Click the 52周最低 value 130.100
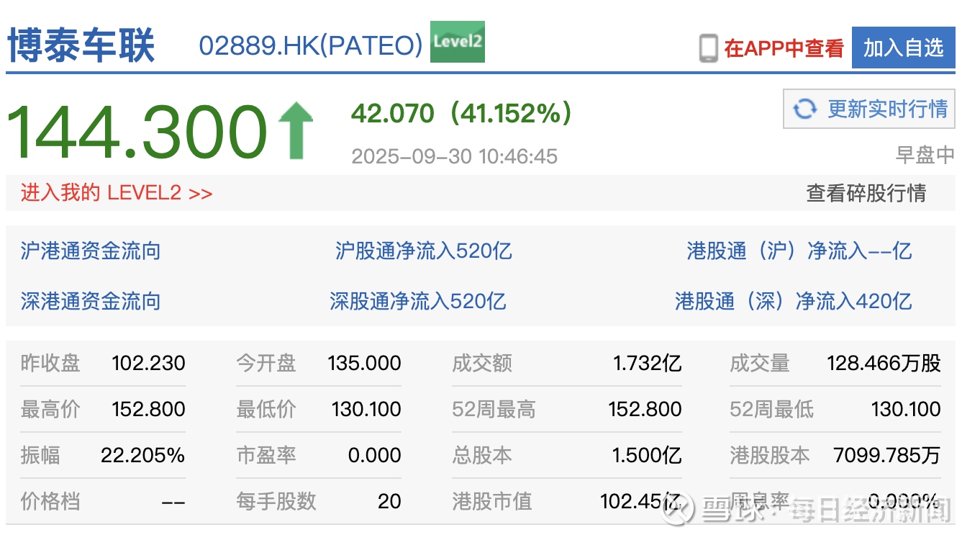 (906, 409)
